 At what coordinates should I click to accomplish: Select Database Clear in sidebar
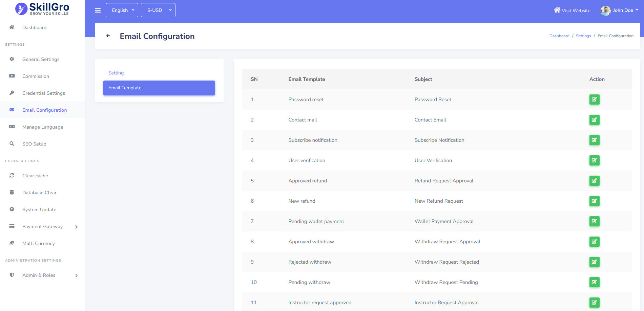39,193
